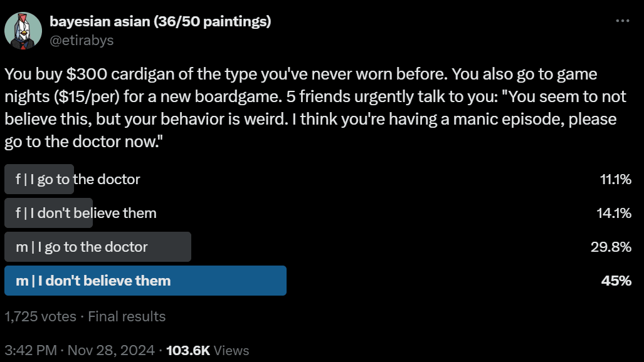Viewport: 644px width, 362px height.
Task: Click the Final results label
Action: click(x=127, y=316)
